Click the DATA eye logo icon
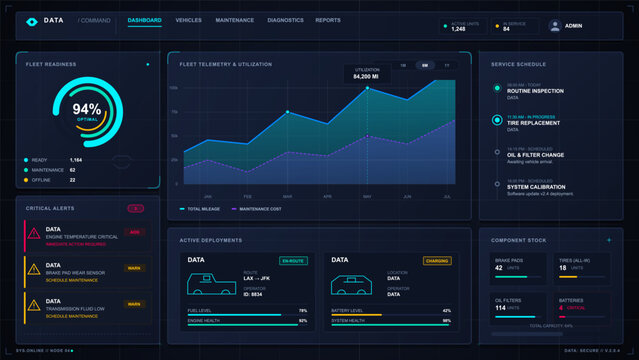 point(32,22)
